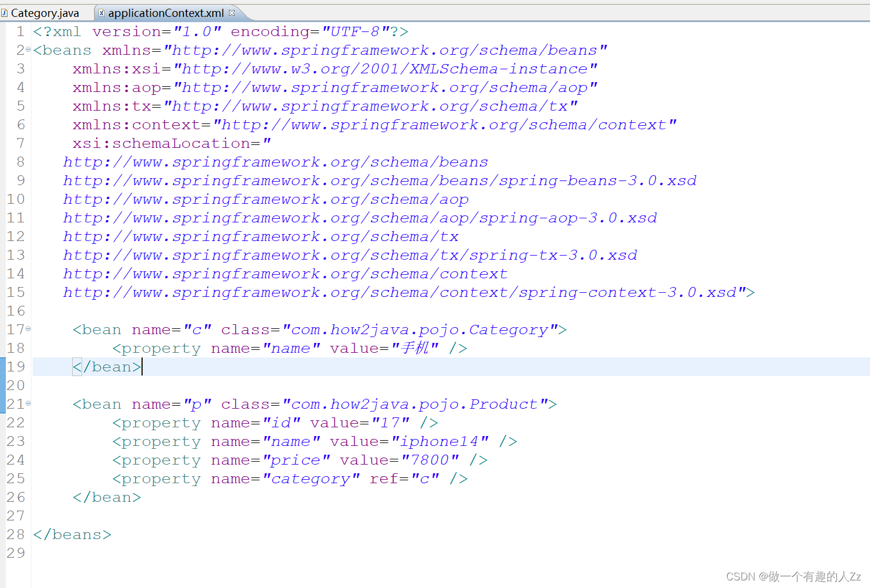Click the value "7800" text
Screen dimensions: 870x588
click(430, 461)
